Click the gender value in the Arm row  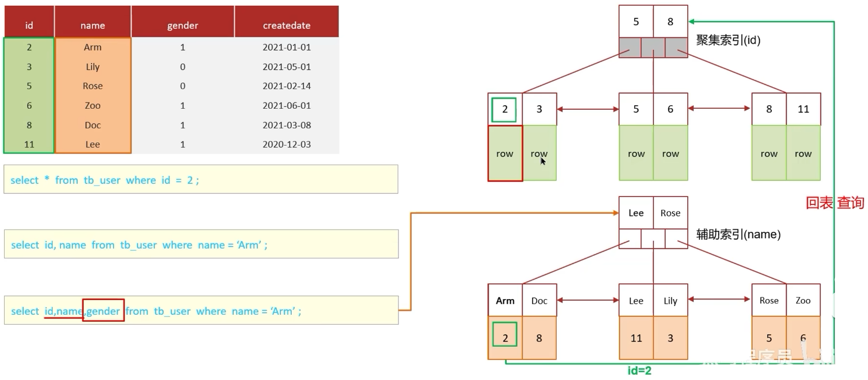pos(182,47)
